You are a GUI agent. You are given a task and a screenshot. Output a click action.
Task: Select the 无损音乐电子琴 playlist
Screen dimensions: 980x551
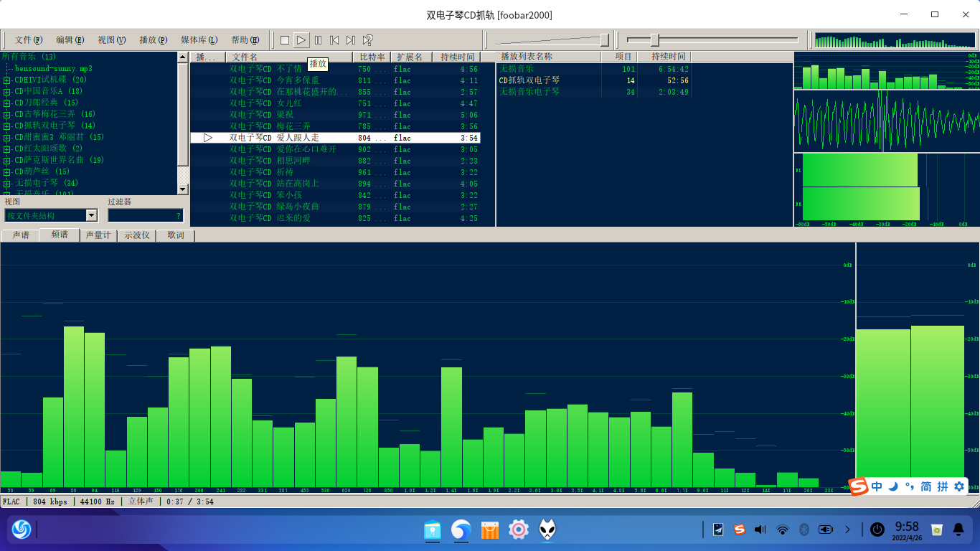click(x=529, y=92)
